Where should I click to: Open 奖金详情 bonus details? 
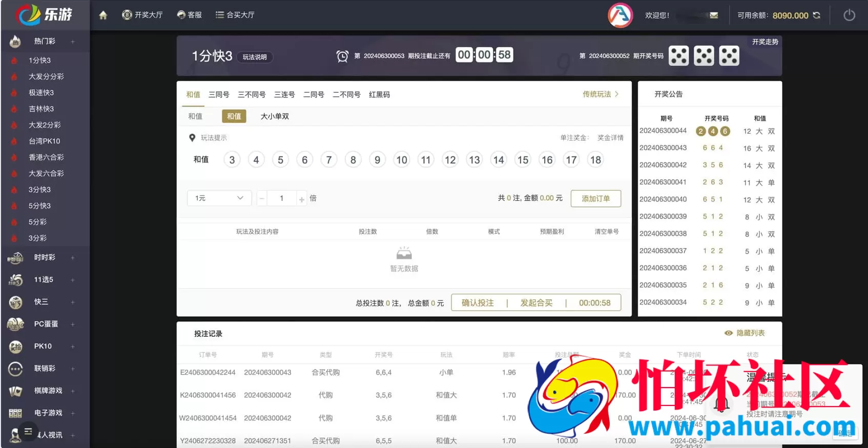pyautogui.click(x=610, y=138)
